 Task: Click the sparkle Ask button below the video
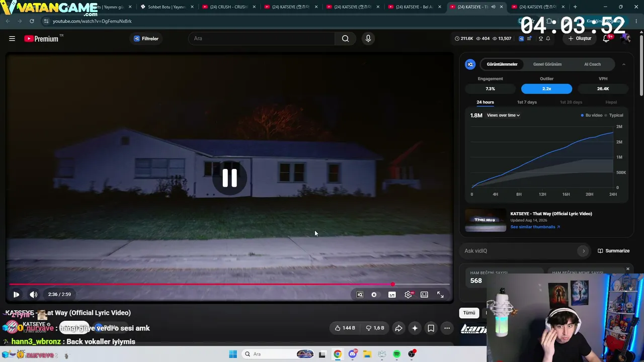pyautogui.click(x=415, y=328)
